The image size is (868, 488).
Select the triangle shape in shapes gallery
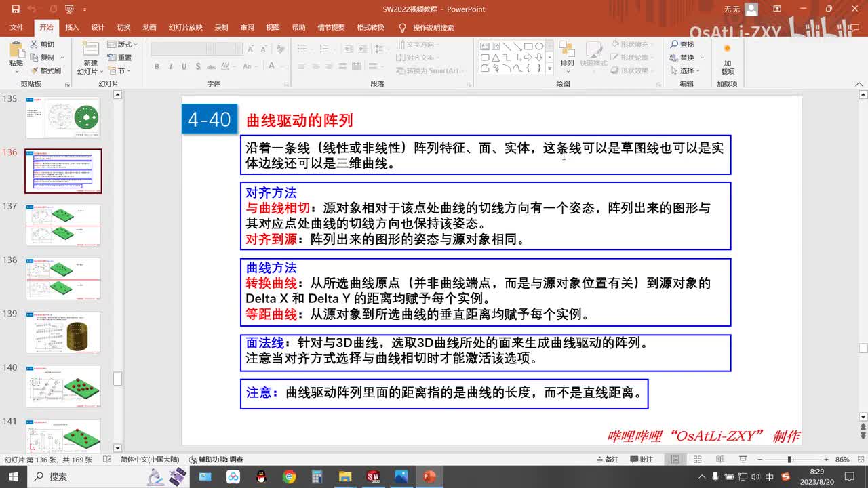pos(496,58)
